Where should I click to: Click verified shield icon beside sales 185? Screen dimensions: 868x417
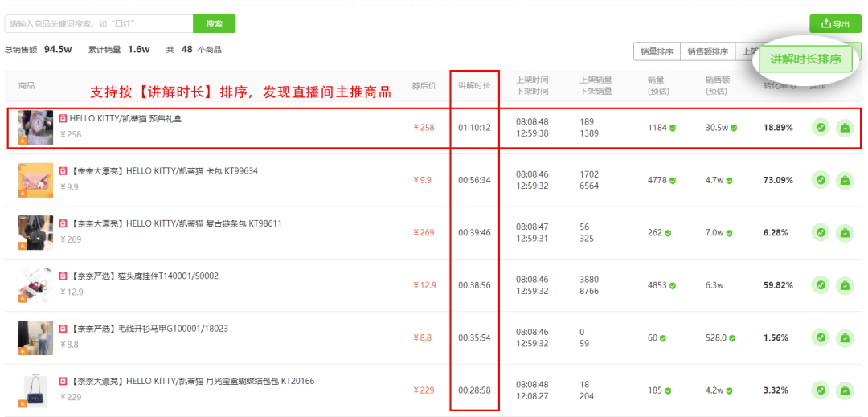click(x=668, y=390)
